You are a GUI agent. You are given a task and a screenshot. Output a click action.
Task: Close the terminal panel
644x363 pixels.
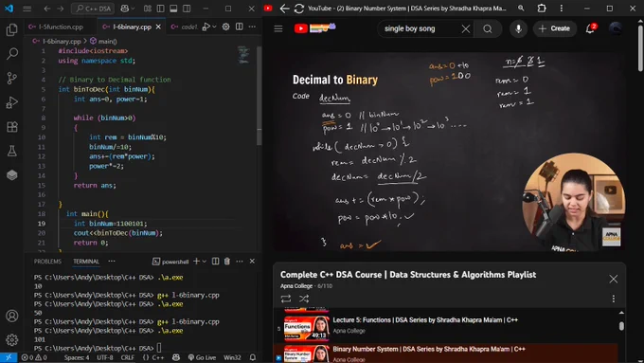(x=252, y=261)
